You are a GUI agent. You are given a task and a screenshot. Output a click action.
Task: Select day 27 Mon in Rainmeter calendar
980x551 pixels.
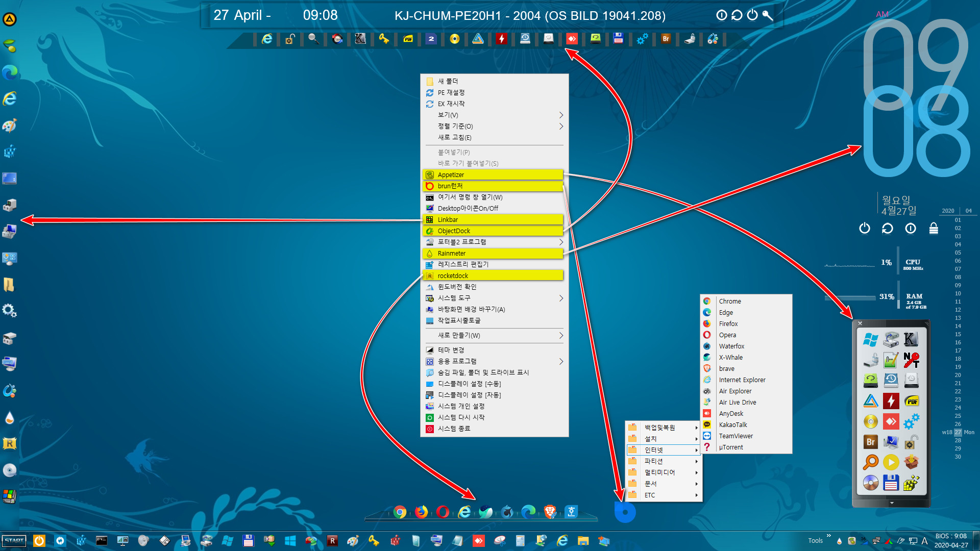pyautogui.click(x=958, y=432)
